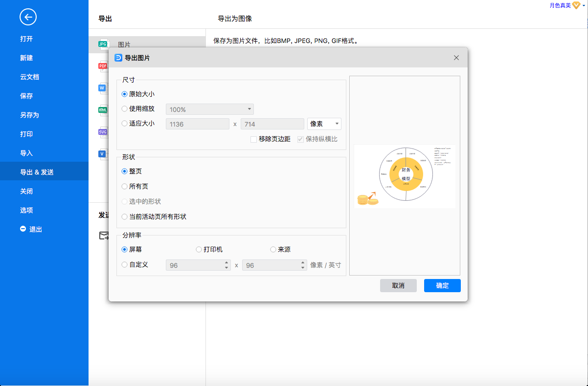Click the height field showing 714
Image resolution: width=588 pixels, height=386 pixels.
272,124
